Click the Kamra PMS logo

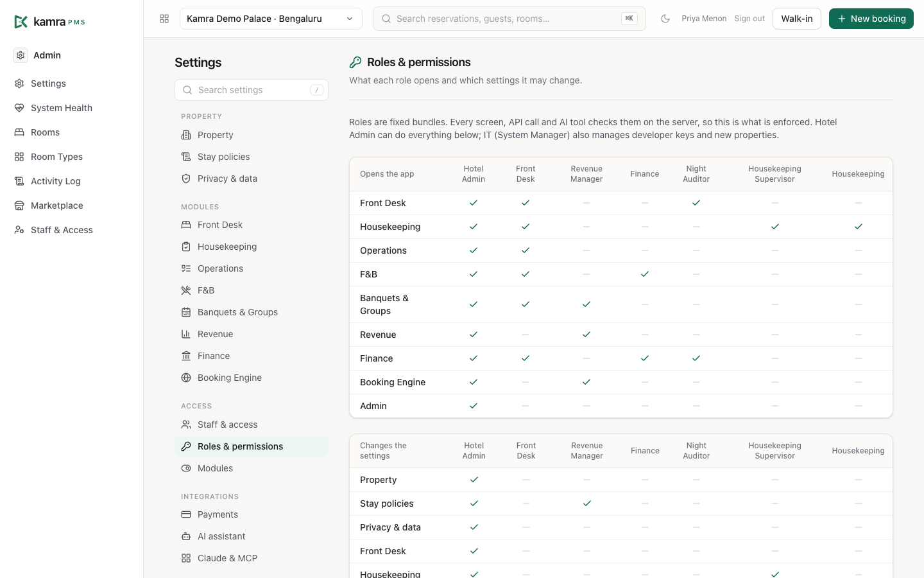(x=49, y=22)
